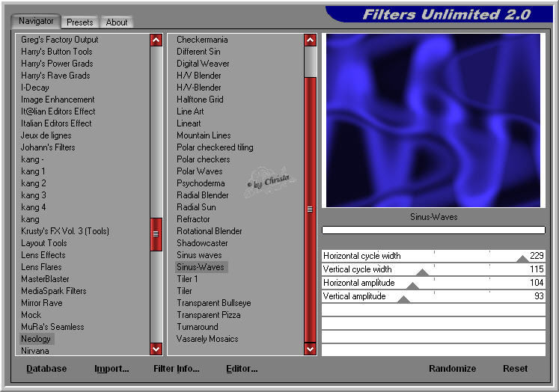Select Harry's Rave Grads group
The image size is (559, 392).
(x=55, y=76)
